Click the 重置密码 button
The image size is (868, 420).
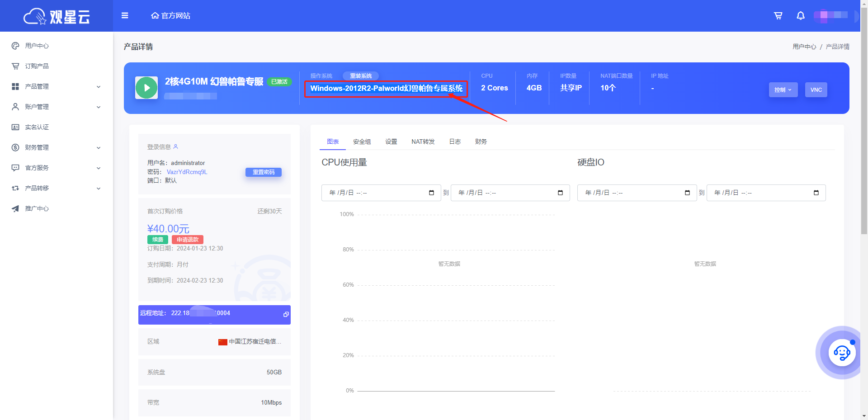coord(264,172)
